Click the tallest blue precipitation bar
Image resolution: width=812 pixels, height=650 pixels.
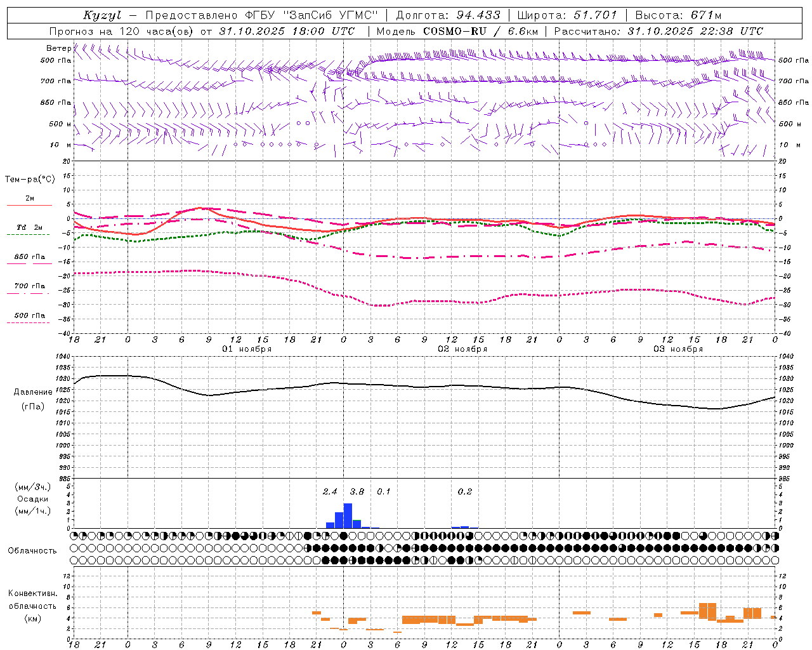[348, 515]
